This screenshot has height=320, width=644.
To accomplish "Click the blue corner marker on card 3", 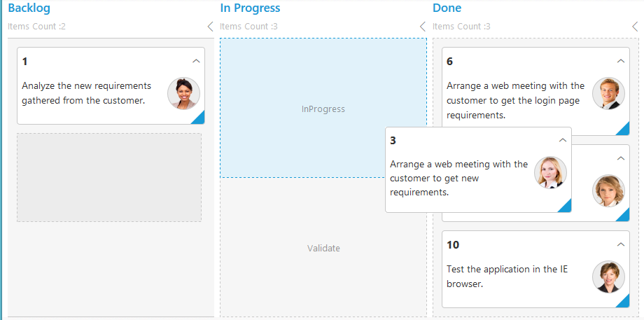I will pyautogui.click(x=566, y=206).
